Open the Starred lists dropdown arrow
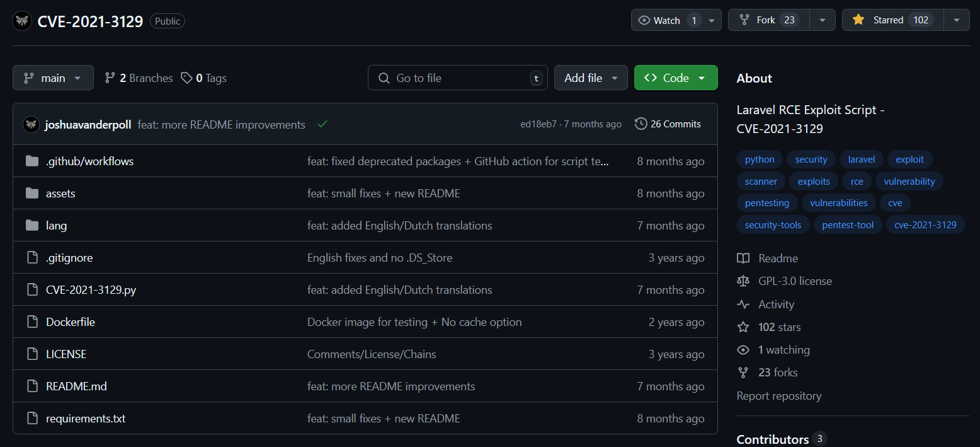 pos(957,20)
